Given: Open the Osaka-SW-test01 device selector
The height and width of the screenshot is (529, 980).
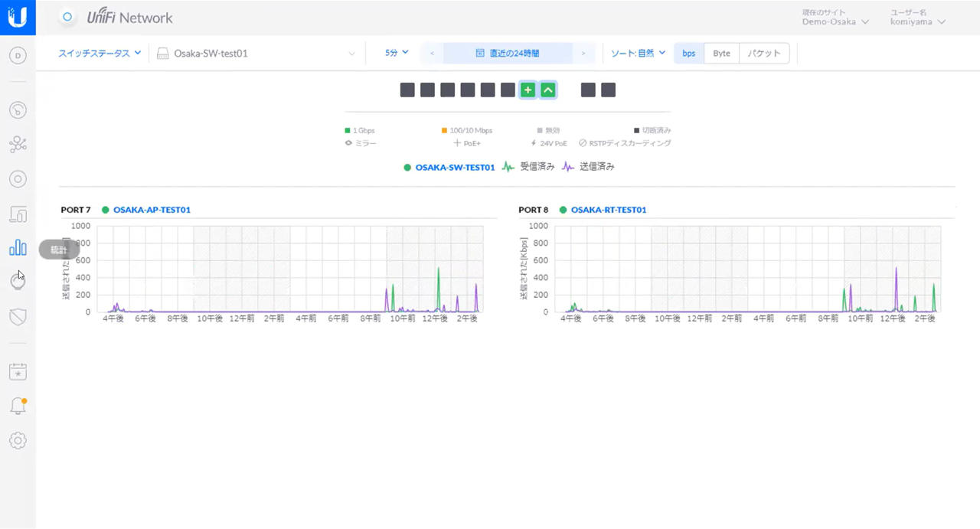Looking at the screenshot, I should (x=256, y=54).
